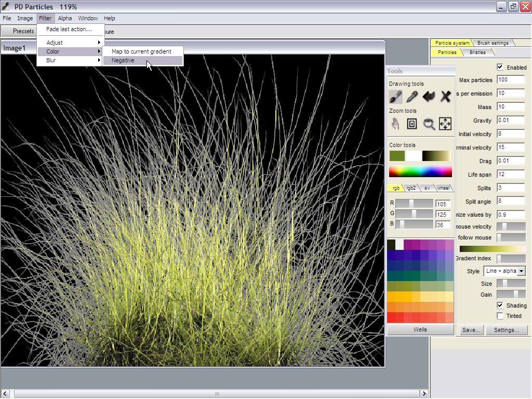Switch to the Brush settings tab
This screenshot has width=532, height=399.
click(493, 43)
